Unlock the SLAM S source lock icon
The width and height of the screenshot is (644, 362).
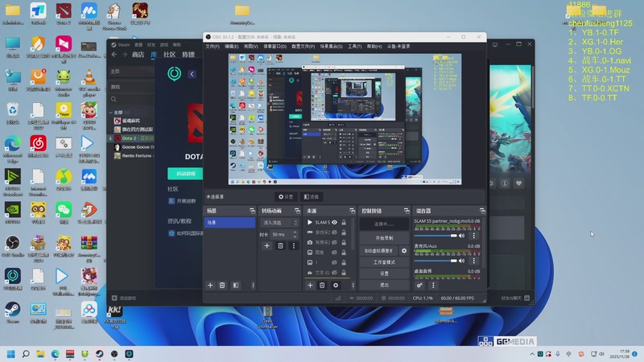pos(344,223)
